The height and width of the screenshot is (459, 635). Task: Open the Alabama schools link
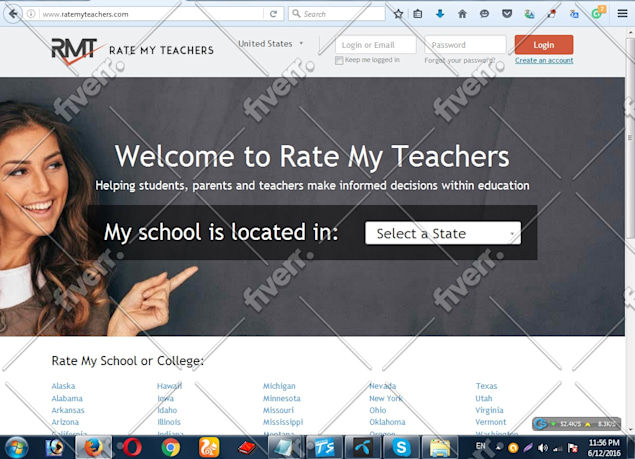[x=67, y=398]
